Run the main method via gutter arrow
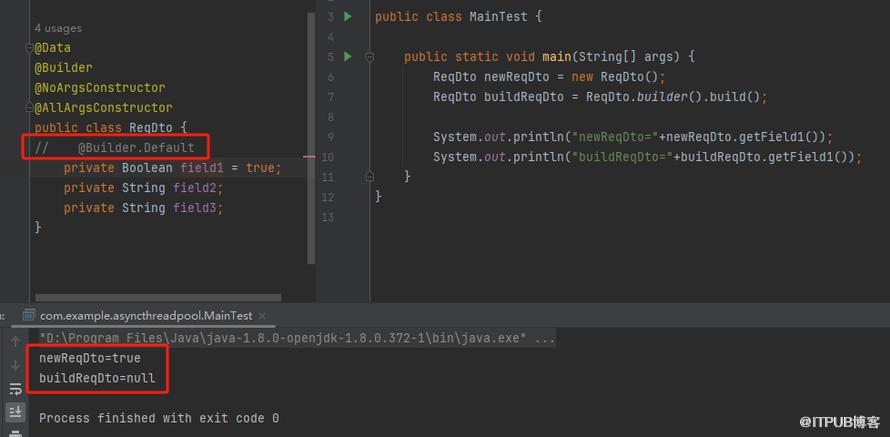This screenshot has height=437, width=890. [348, 57]
